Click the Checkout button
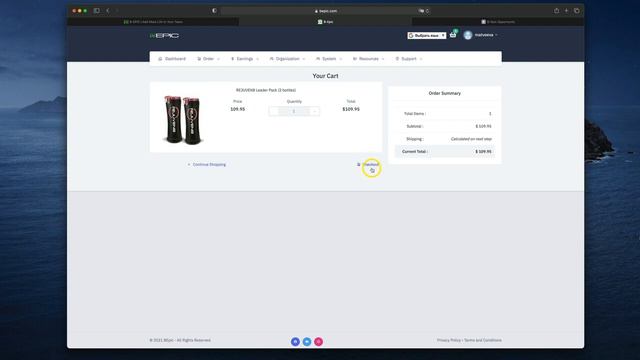The width and height of the screenshot is (640, 360). (368, 164)
